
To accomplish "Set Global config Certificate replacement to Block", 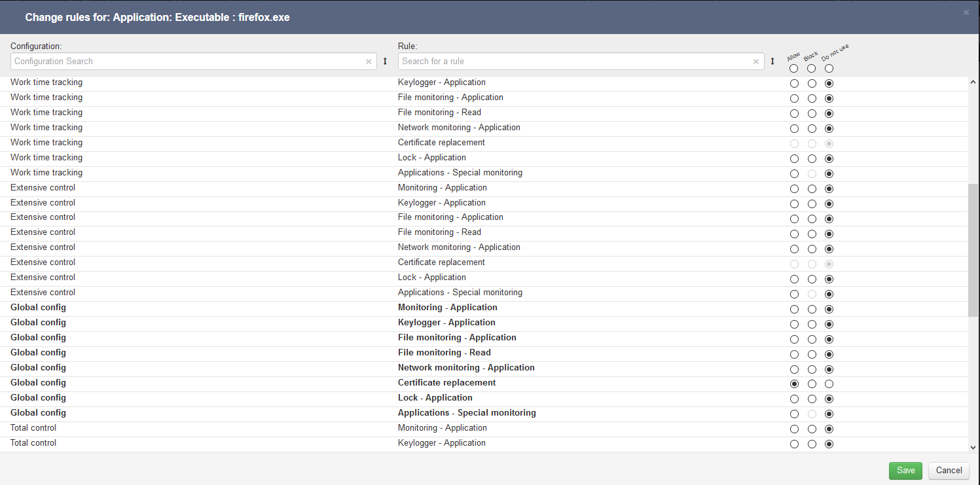I will 812,384.
